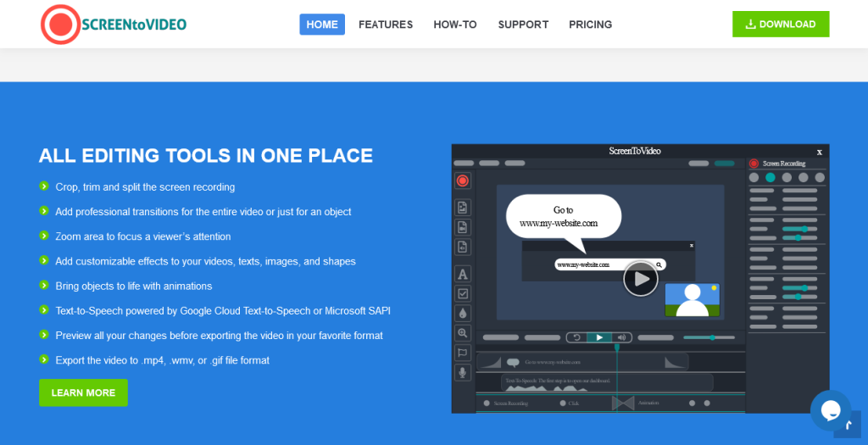Viewport: 868px width, 445px height.
Task: Select the text tool 'A' icon
Action: click(x=463, y=274)
